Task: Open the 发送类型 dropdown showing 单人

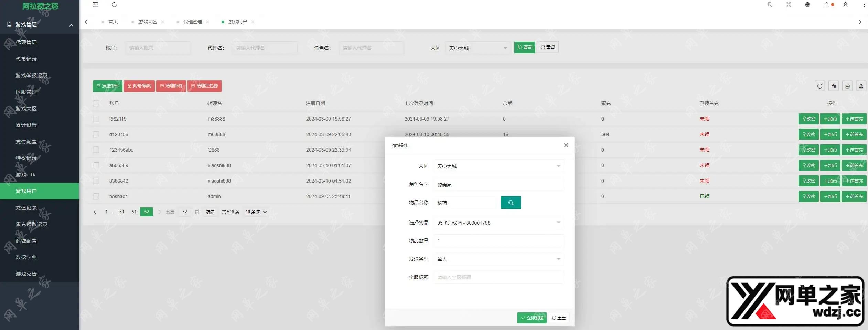Action: (499, 259)
